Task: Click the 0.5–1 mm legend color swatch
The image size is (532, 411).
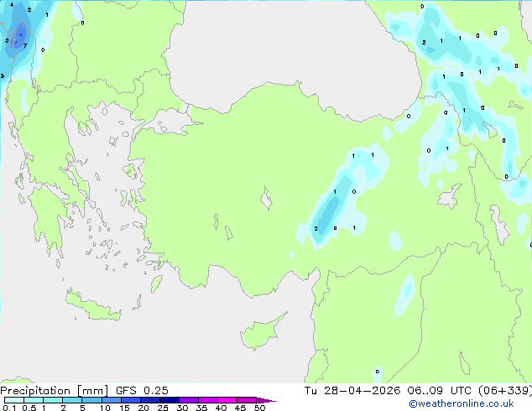Action: tap(34, 400)
